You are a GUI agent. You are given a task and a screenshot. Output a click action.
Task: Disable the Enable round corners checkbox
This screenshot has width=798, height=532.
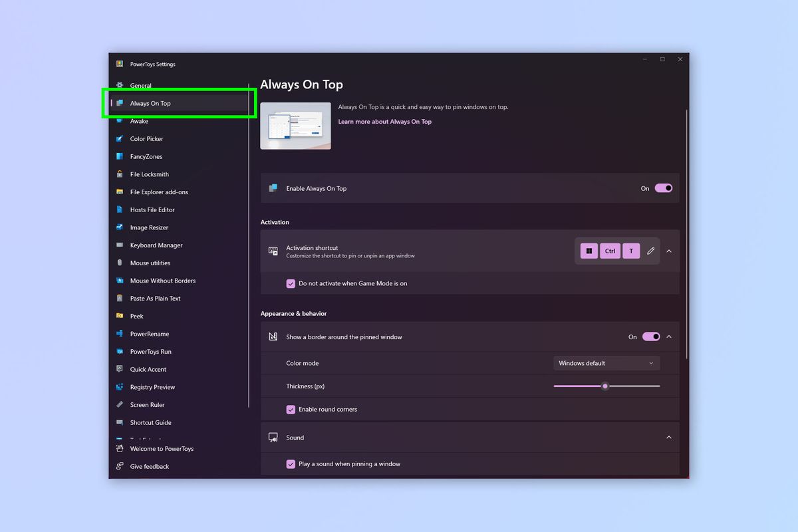pos(291,409)
